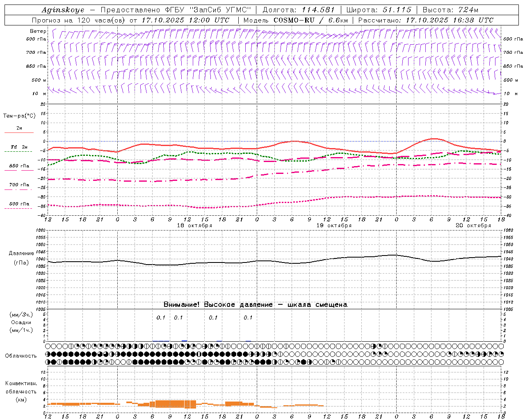Screen dimensions: 525x420
Task: Click the Ветер wind section label
Action: pyautogui.click(x=38, y=31)
